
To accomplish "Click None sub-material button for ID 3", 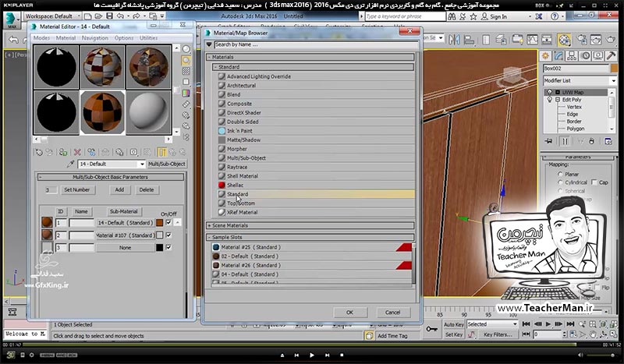I will point(126,247).
